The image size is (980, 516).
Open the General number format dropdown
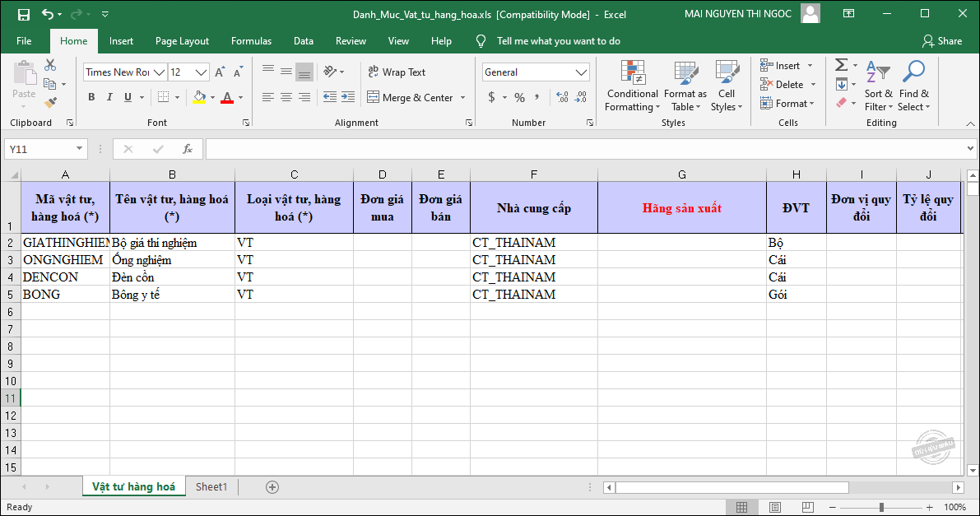(581, 72)
